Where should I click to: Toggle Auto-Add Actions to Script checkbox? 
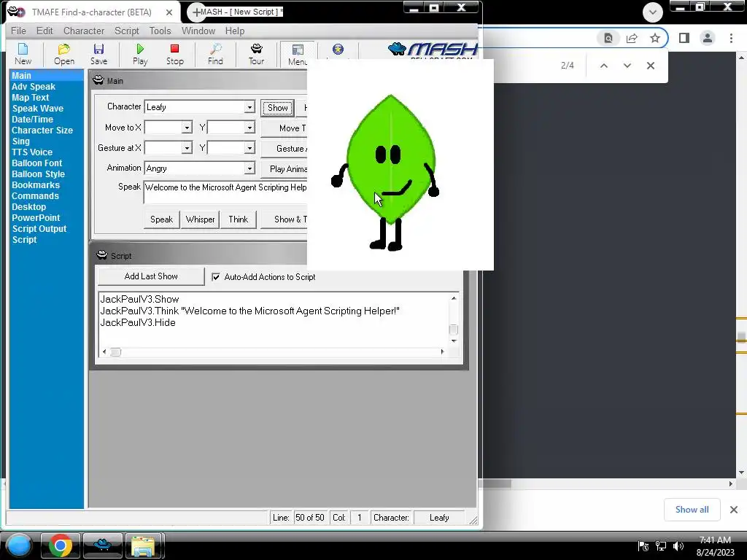click(216, 277)
